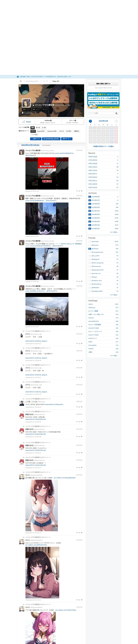The width and height of the screenshot is (138, 644).
Task: Open the 2025年08月 archive list icon
Action: (x=90, y=197)
